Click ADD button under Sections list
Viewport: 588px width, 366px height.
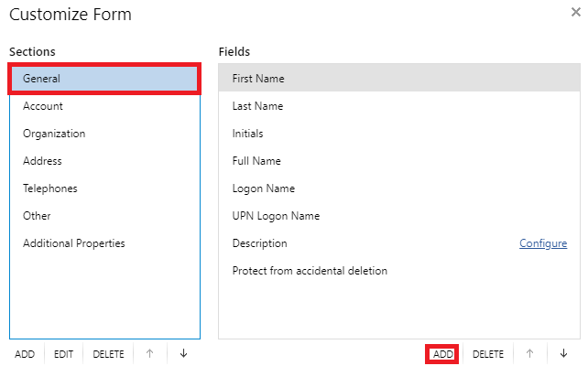(x=25, y=354)
